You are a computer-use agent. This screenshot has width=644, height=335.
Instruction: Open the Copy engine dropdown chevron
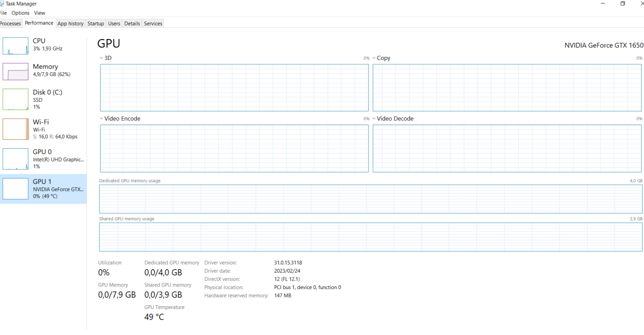(x=374, y=58)
